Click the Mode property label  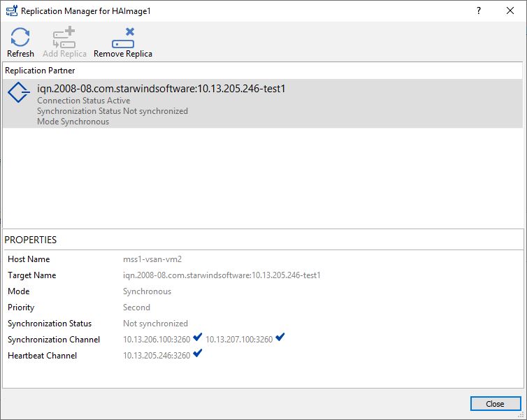18,291
